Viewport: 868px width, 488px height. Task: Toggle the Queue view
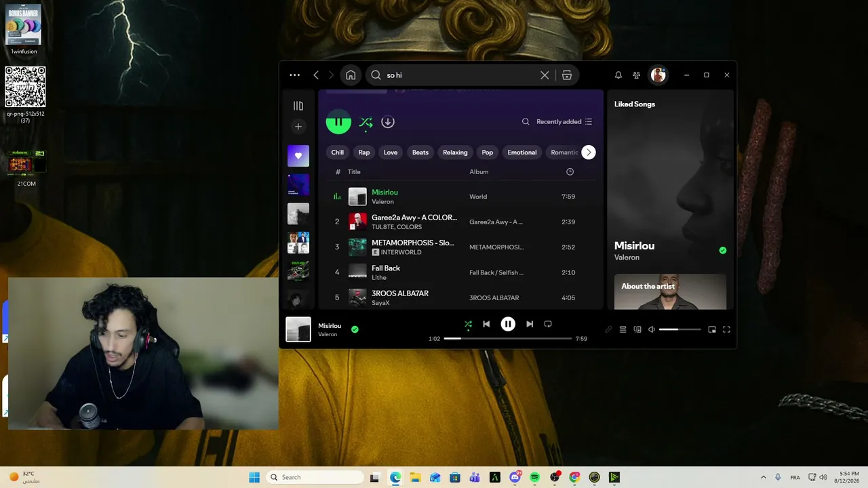[x=623, y=330]
